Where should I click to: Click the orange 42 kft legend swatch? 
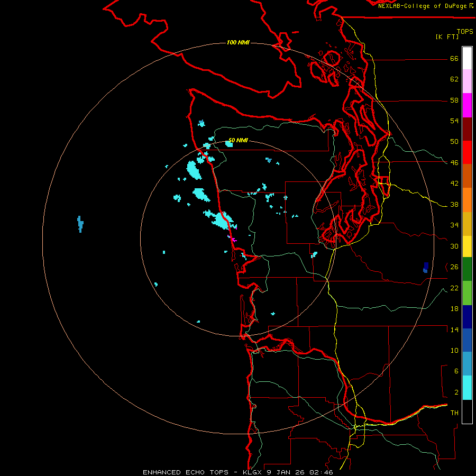point(467,200)
